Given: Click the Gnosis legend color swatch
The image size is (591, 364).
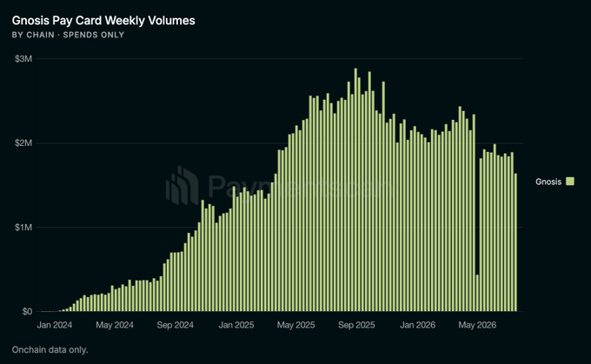Looking at the screenshot, I should (x=570, y=182).
